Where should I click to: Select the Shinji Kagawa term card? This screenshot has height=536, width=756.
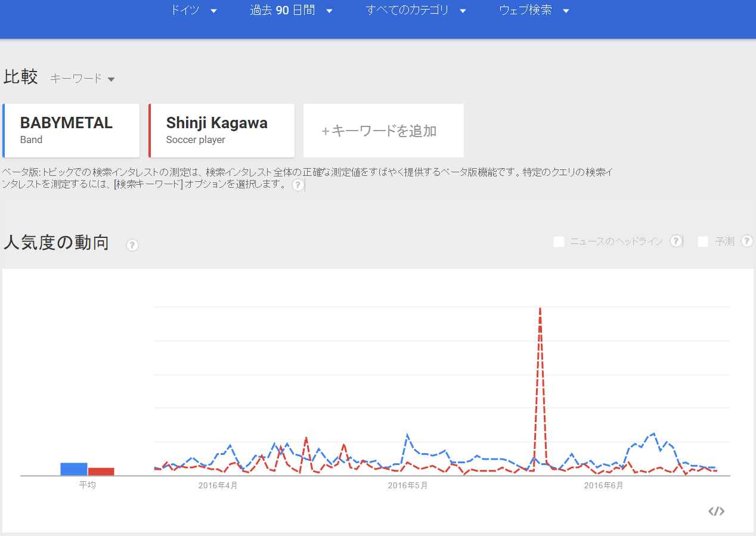click(x=221, y=131)
